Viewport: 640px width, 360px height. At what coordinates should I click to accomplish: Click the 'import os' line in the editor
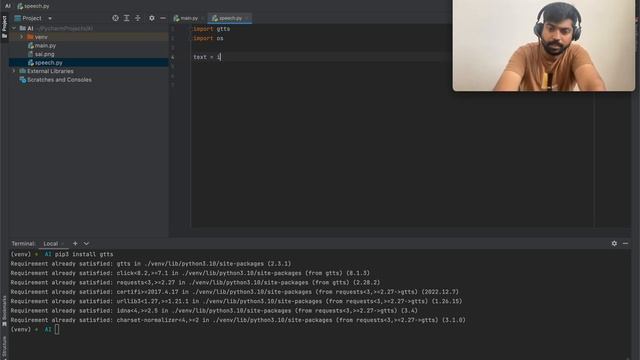coord(208,38)
